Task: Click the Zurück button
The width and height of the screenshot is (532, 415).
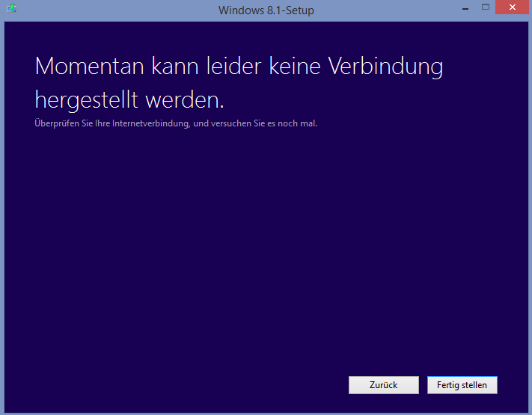Action: [383, 385]
